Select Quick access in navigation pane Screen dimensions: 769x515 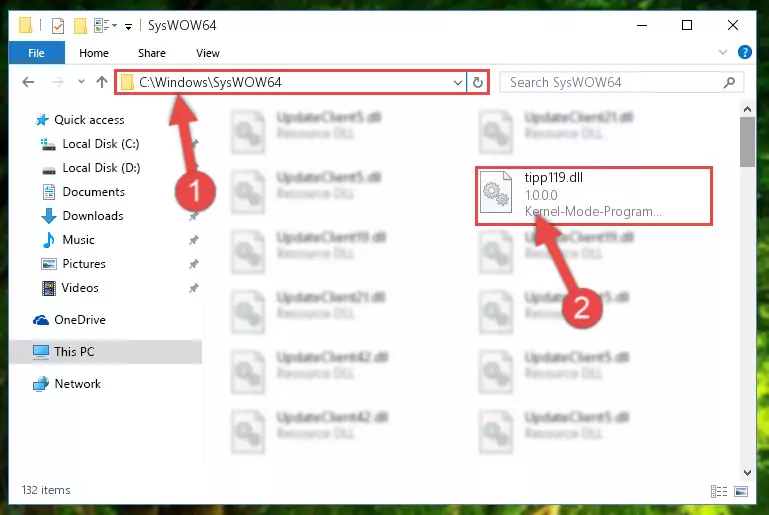click(89, 120)
